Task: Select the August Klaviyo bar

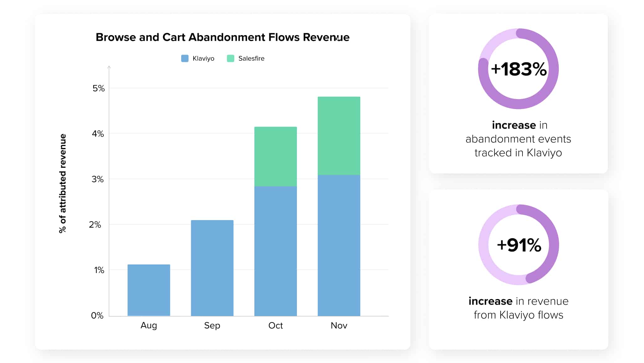Action: (149, 290)
